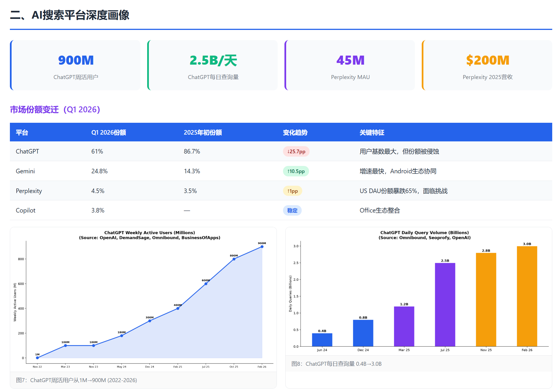
Task: Click the 关键特征 column header
Action: point(372,132)
